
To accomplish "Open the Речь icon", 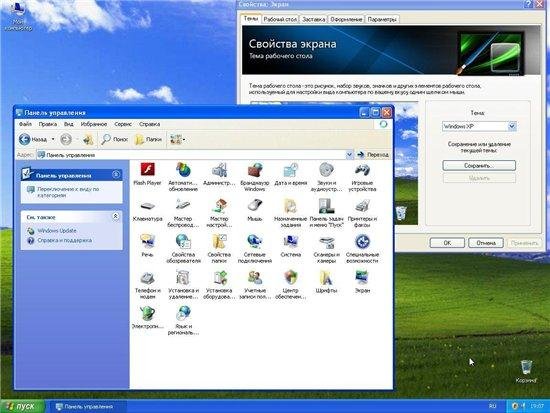I will pos(148,246).
